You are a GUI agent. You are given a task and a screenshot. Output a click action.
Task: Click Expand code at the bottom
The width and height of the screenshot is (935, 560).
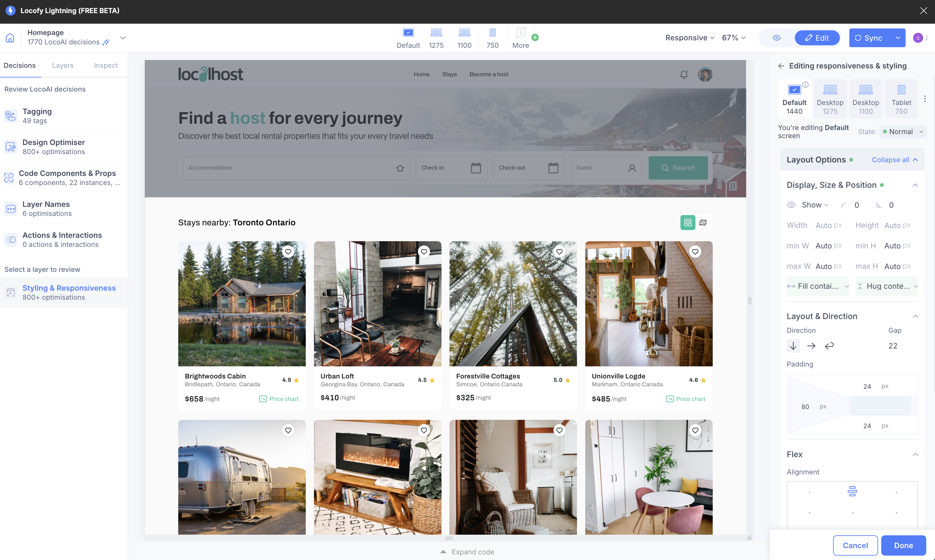pos(467,552)
